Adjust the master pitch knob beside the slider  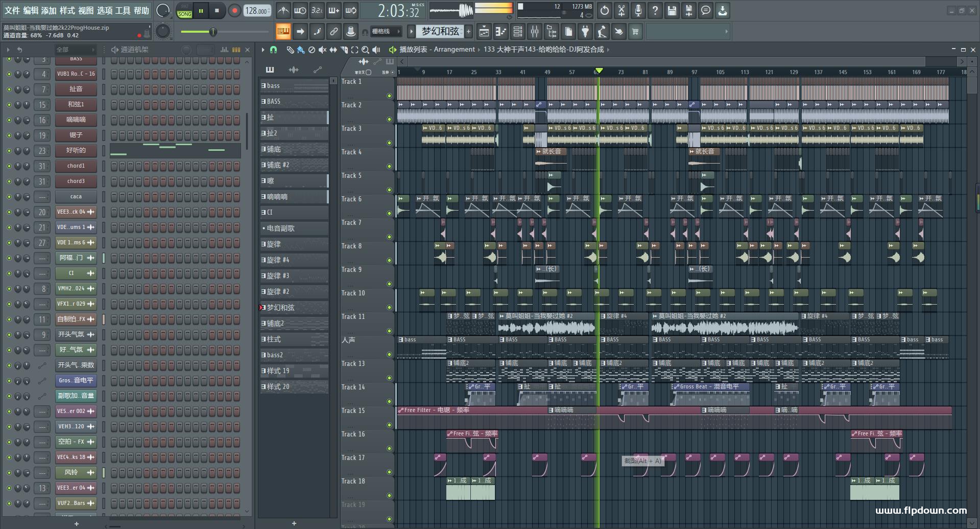click(x=162, y=32)
